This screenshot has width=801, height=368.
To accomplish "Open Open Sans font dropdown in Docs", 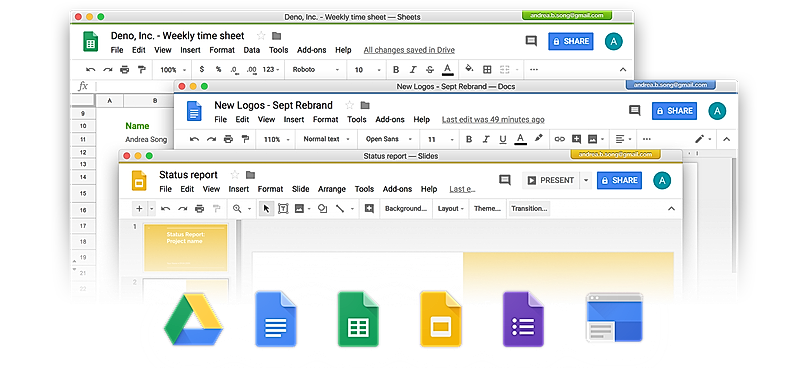I will coord(389,139).
